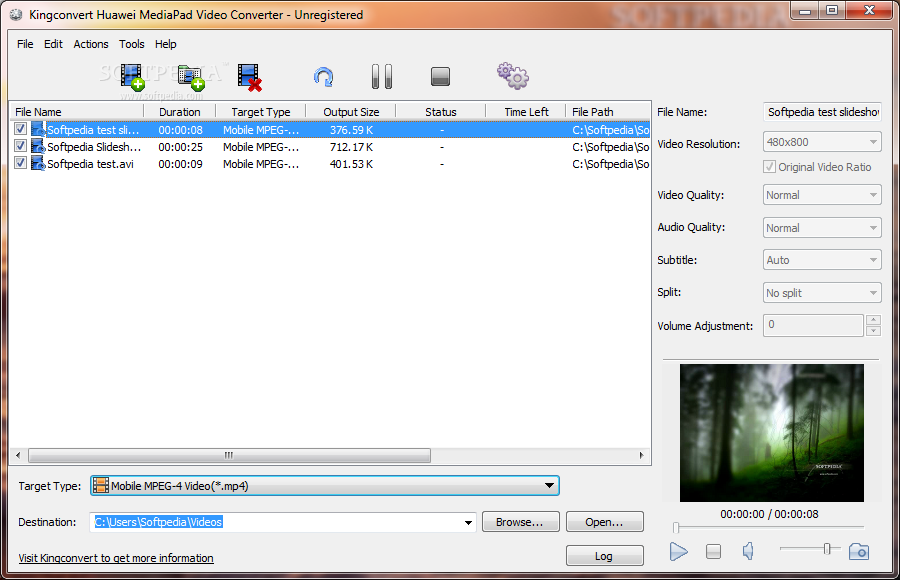Sort by the Output Size column header
The width and height of the screenshot is (900, 580).
pos(351,112)
